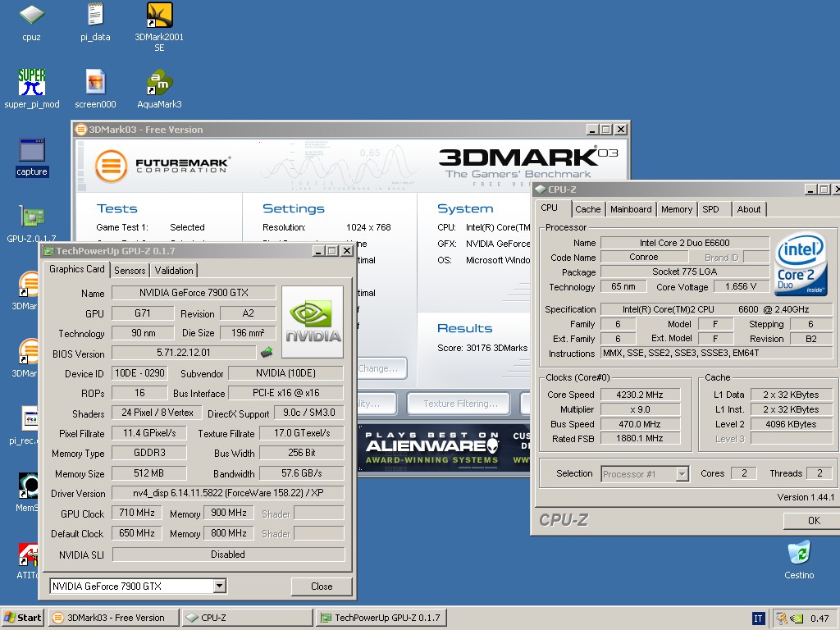This screenshot has width=840, height=630.
Task: Click the Core Voltage 1.656 V value
Action: coord(741,286)
